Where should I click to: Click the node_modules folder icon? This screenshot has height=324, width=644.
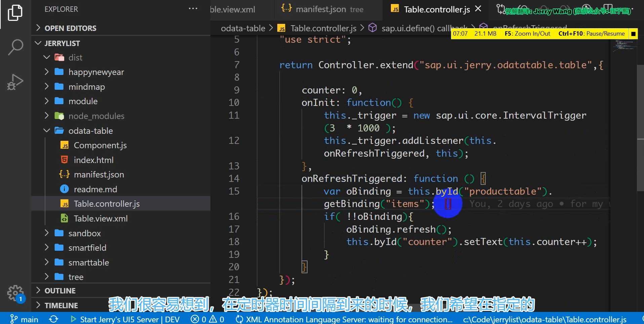tap(59, 116)
